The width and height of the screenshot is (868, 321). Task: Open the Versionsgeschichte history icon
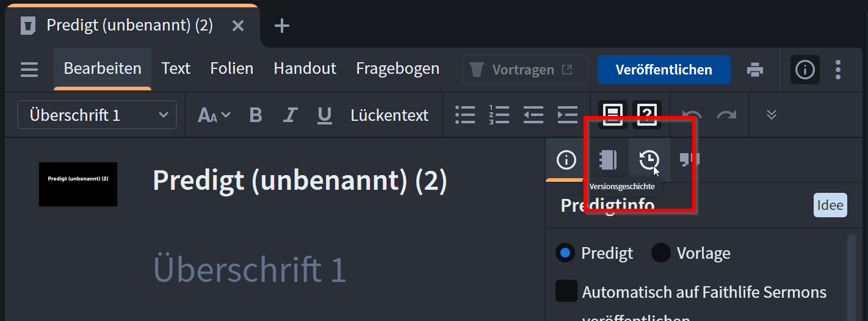click(649, 160)
